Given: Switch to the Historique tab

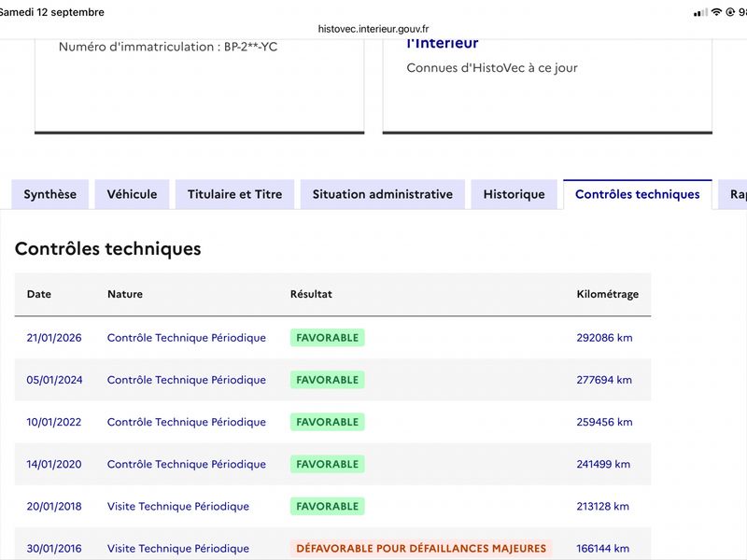Looking at the screenshot, I should coord(514,194).
